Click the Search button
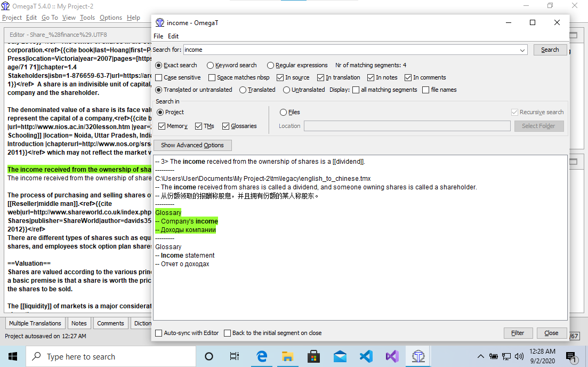 pos(550,50)
